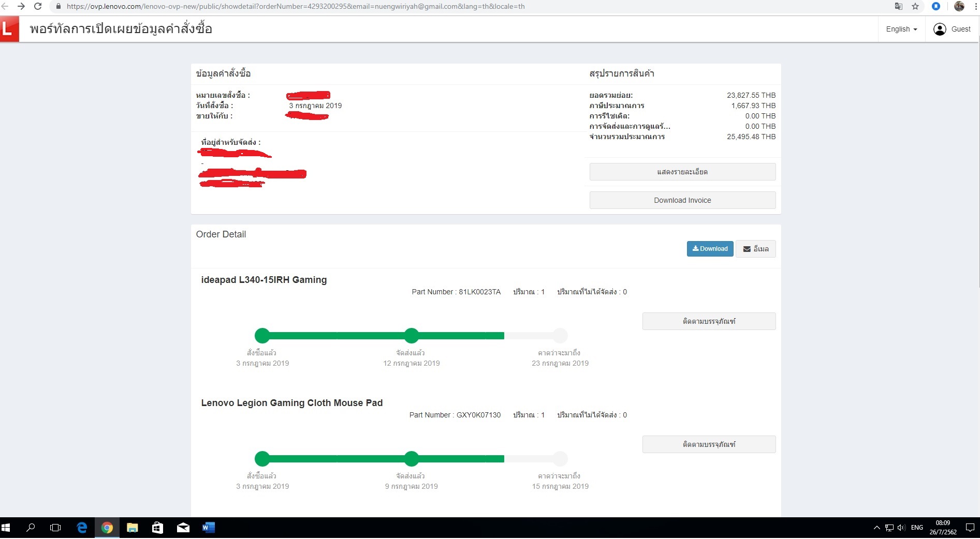Reload the page with the refresh icon

pos(38,6)
